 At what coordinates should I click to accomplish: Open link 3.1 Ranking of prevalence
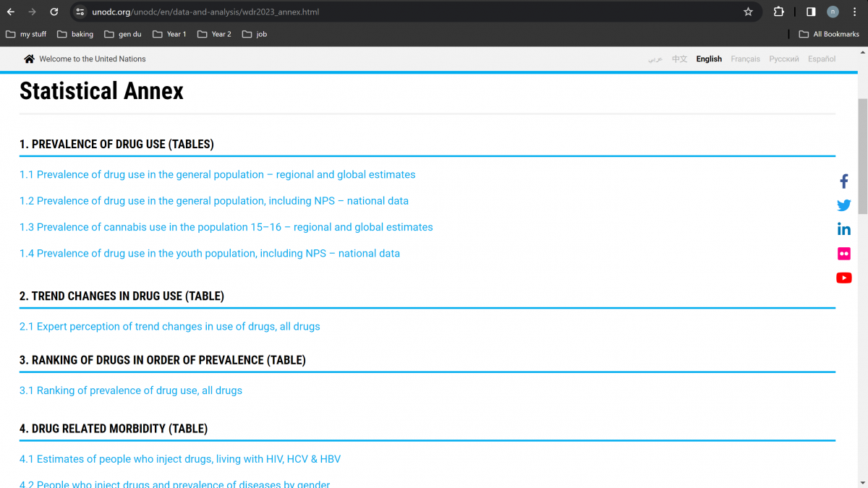pos(131,390)
